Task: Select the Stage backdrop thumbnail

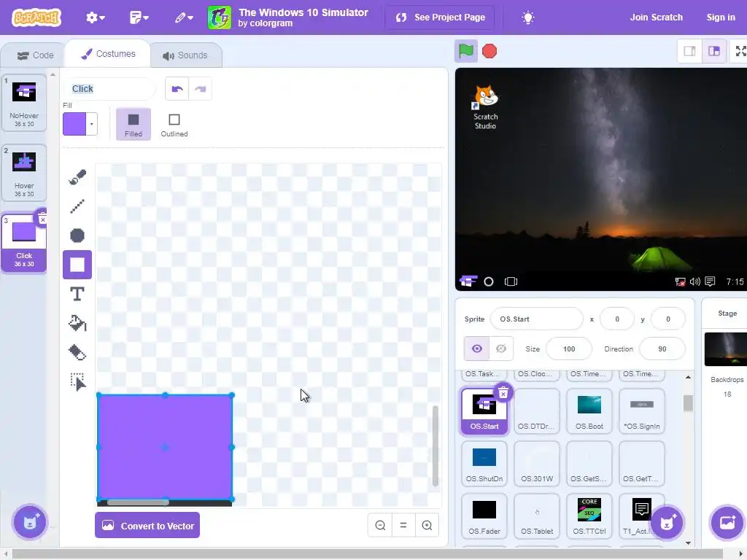Action: 726,349
